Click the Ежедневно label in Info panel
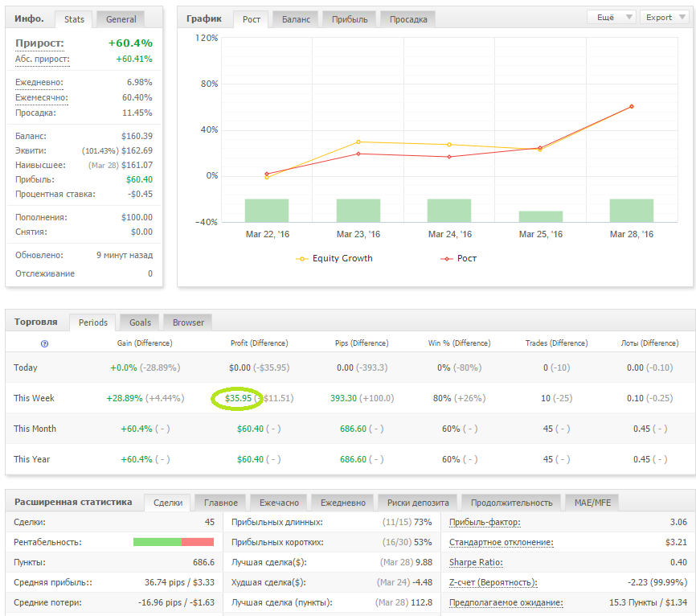The image size is (696, 616). click(39, 82)
